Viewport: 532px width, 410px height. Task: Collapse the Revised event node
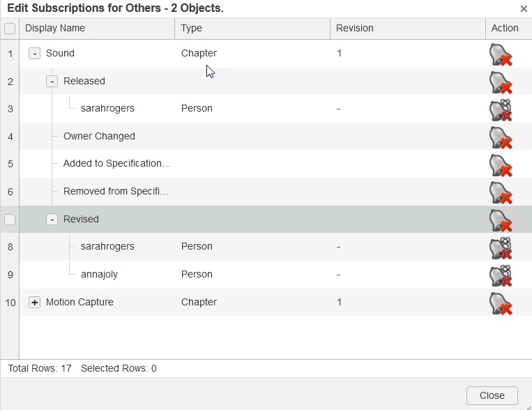click(x=52, y=220)
